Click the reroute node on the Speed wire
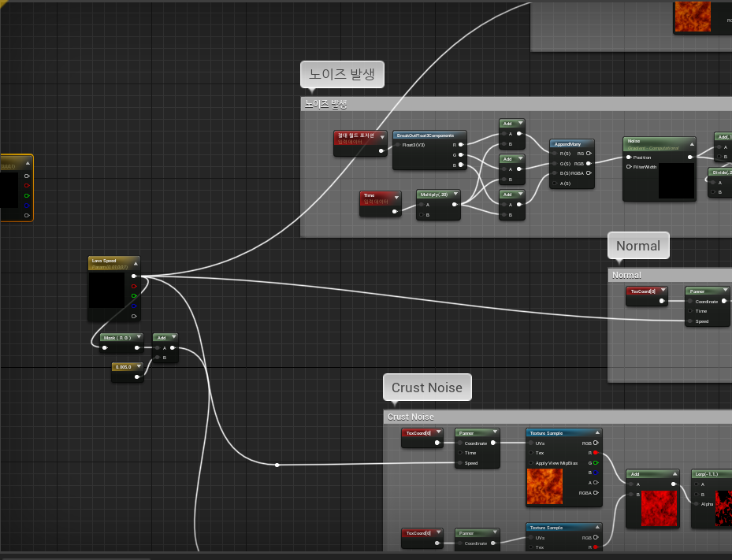Screen dimensions: 732x560 [x=277, y=465]
